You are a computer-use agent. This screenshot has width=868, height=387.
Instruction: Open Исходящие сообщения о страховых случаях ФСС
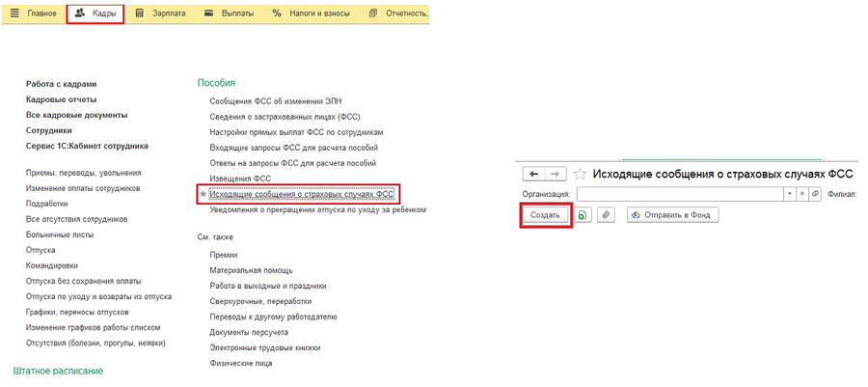point(302,194)
